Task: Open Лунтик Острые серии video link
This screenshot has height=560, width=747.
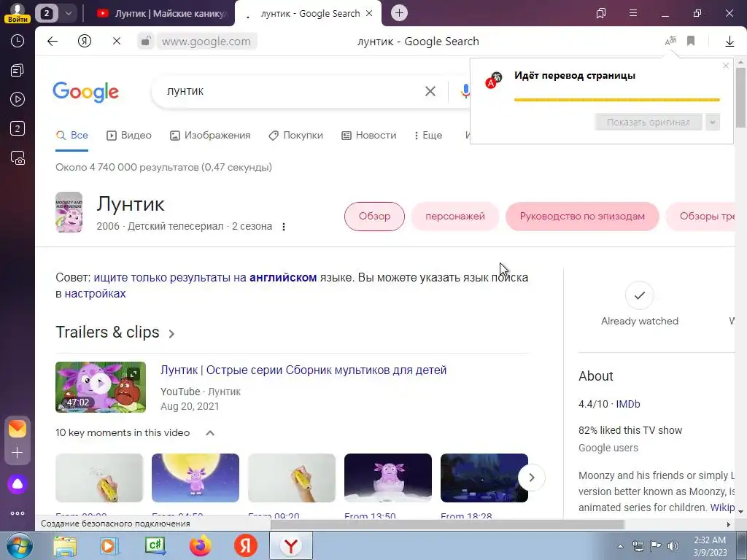Action: [303, 370]
